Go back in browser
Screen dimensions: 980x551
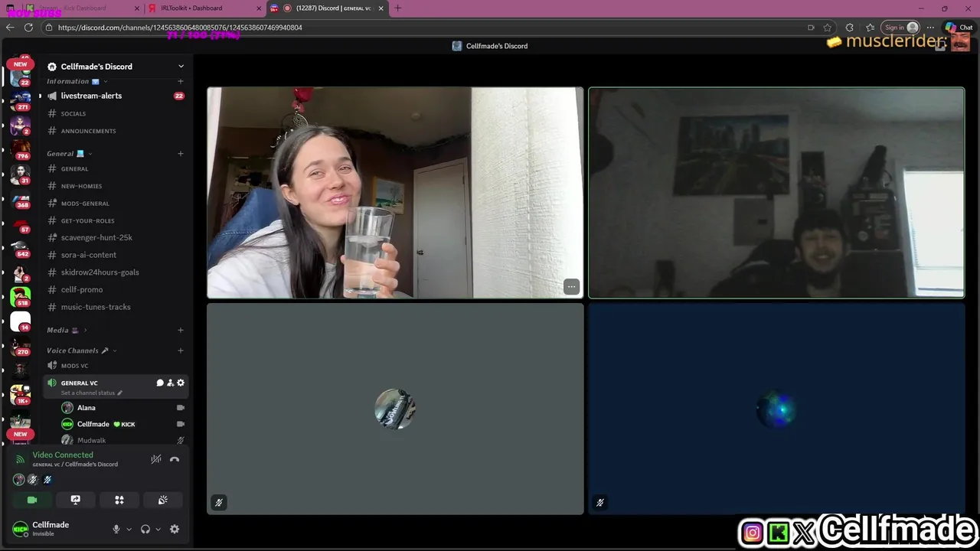(x=10, y=27)
